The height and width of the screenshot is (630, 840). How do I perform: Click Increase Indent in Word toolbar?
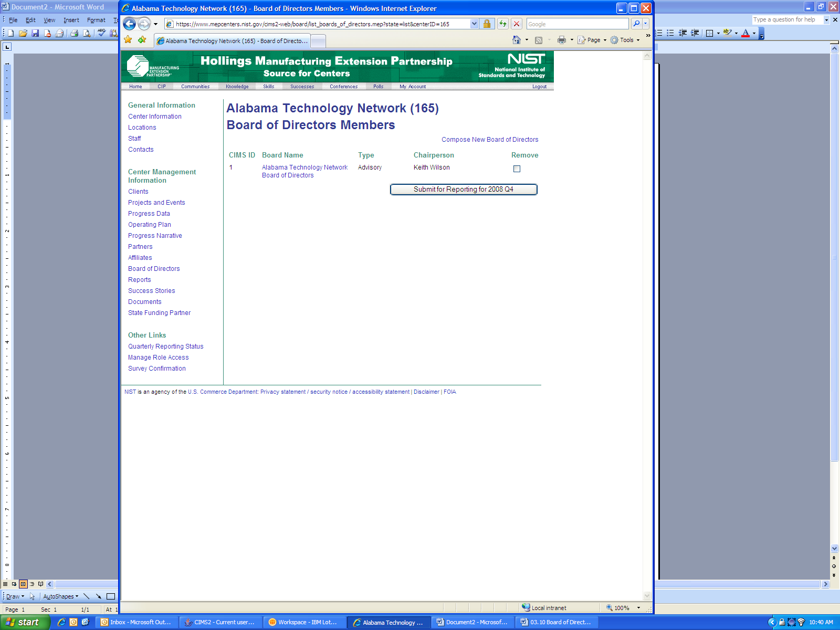(695, 33)
